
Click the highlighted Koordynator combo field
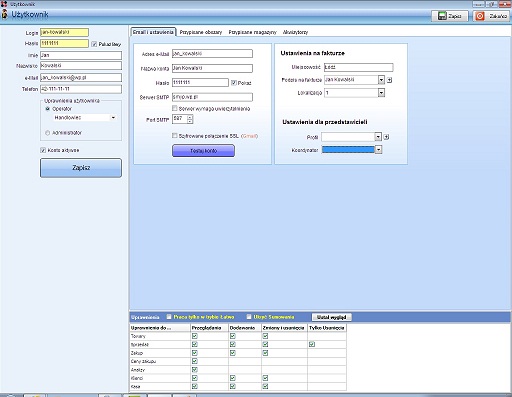[x=348, y=150]
